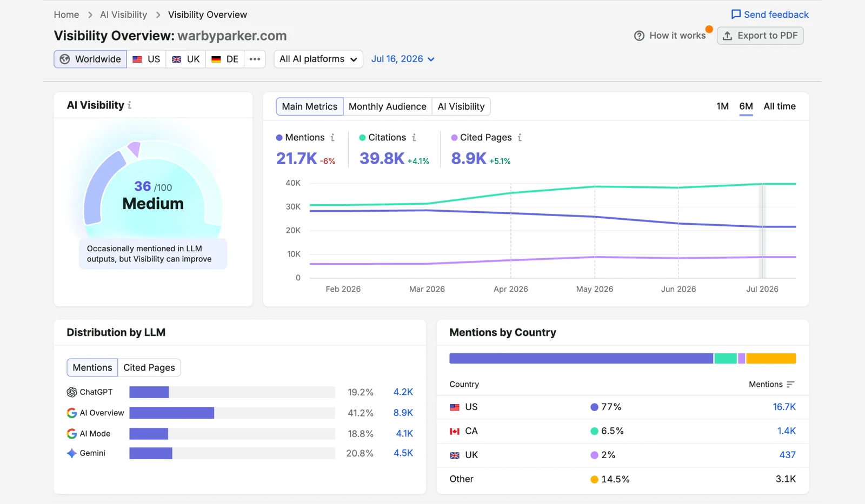Click the orange segment of country bar

pos(771,358)
